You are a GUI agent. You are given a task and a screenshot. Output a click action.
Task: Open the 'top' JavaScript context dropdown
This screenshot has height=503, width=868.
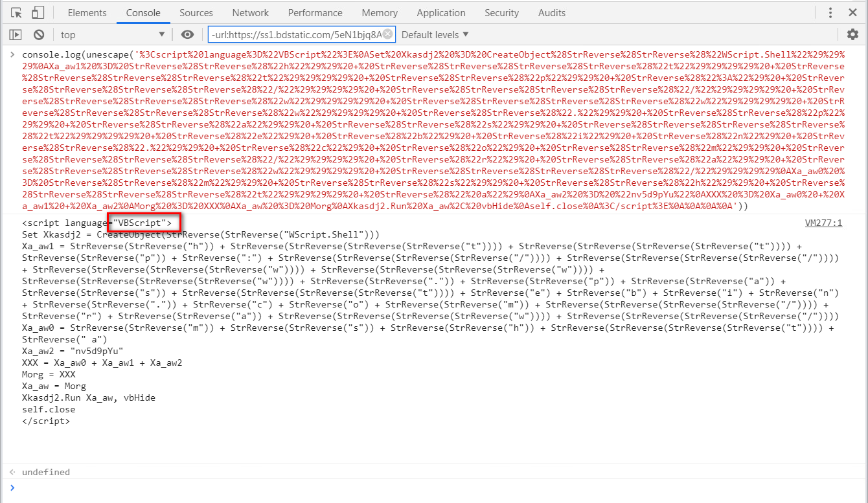tap(113, 35)
